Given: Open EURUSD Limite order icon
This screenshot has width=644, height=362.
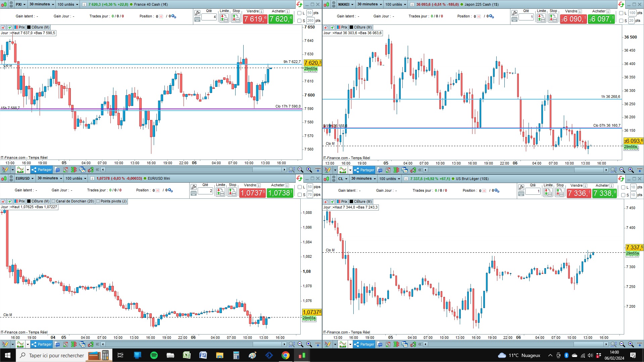Looking at the screenshot, I should click(220, 192).
